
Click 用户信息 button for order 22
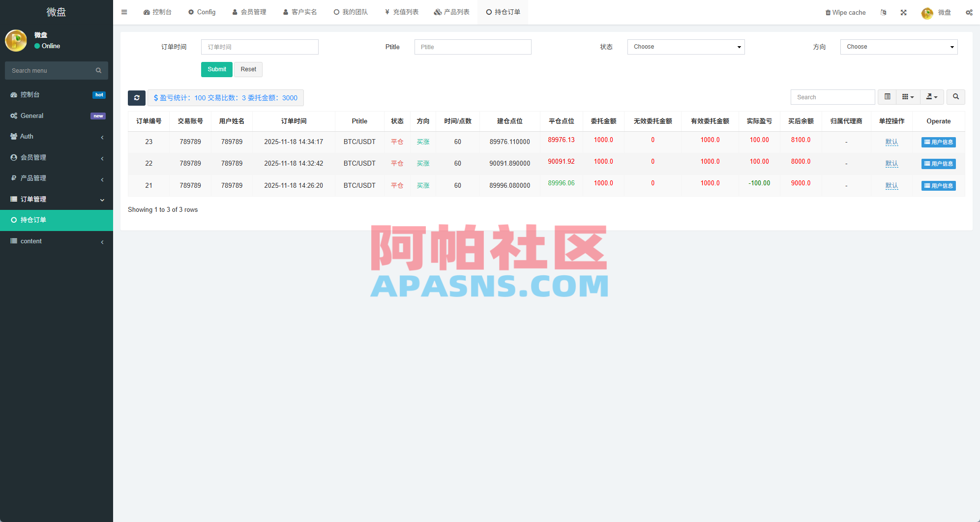938,164
